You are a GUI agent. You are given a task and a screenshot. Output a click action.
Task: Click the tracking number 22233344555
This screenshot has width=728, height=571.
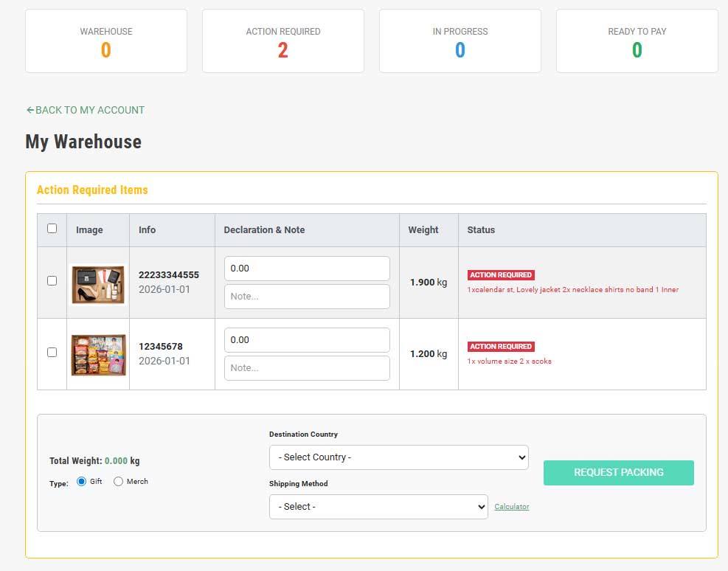[x=169, y=275]
